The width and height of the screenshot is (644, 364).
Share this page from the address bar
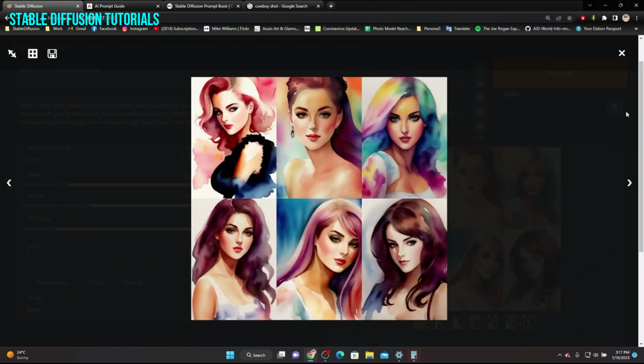click(x=559, y=18)
